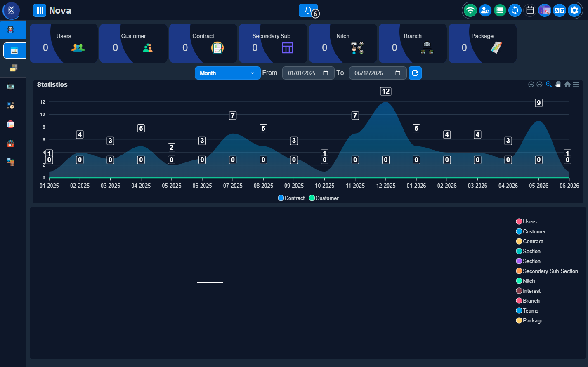
Task: Click the chart zoom in plus icon
Action: point(531,85)
